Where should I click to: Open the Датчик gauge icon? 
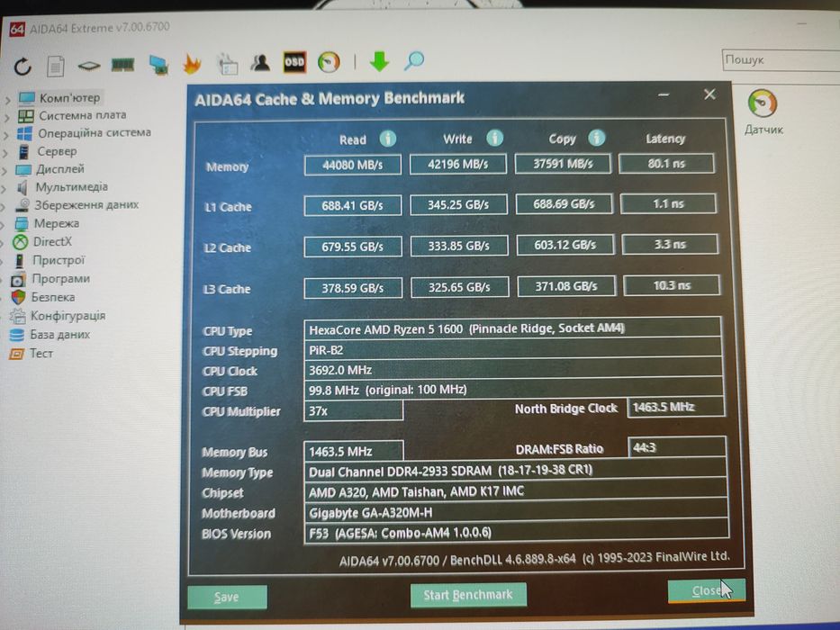(763, 103)
